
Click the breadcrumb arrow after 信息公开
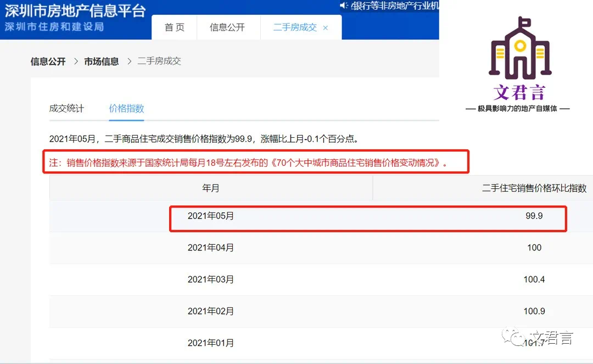click(x=76, y=61)
